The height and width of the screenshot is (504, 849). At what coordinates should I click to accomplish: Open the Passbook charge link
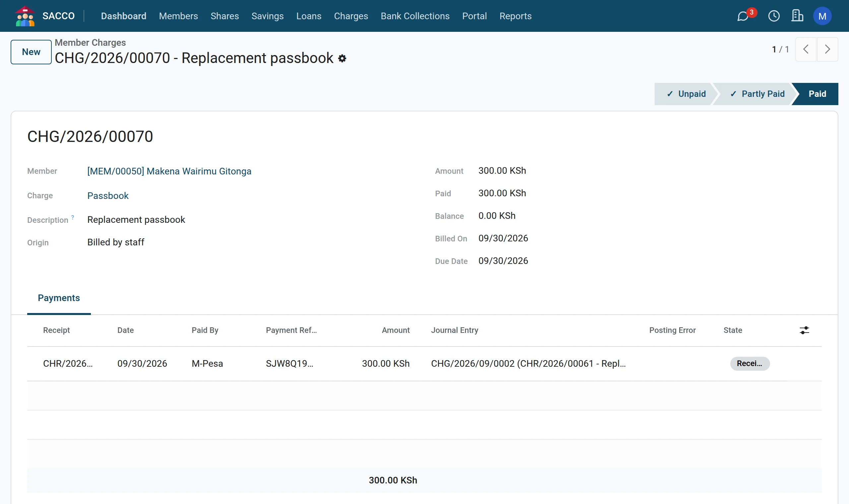click(x=108, y=196)
